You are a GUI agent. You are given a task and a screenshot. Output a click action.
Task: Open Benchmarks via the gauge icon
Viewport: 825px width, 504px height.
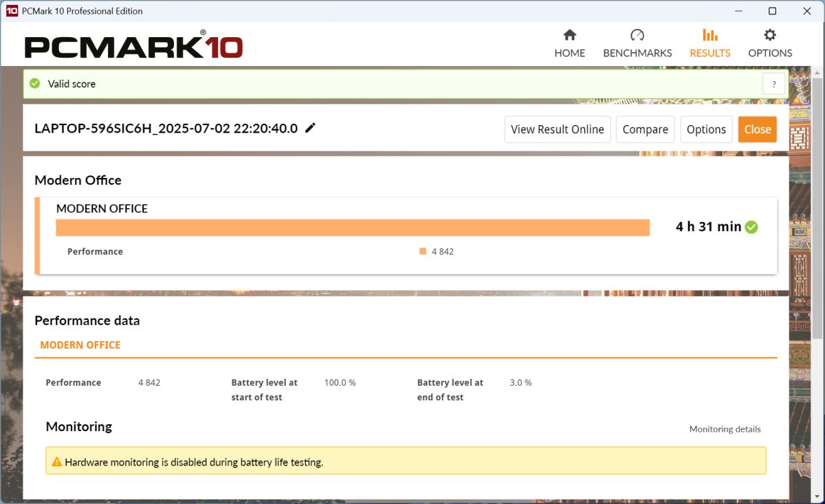point(637,35)
